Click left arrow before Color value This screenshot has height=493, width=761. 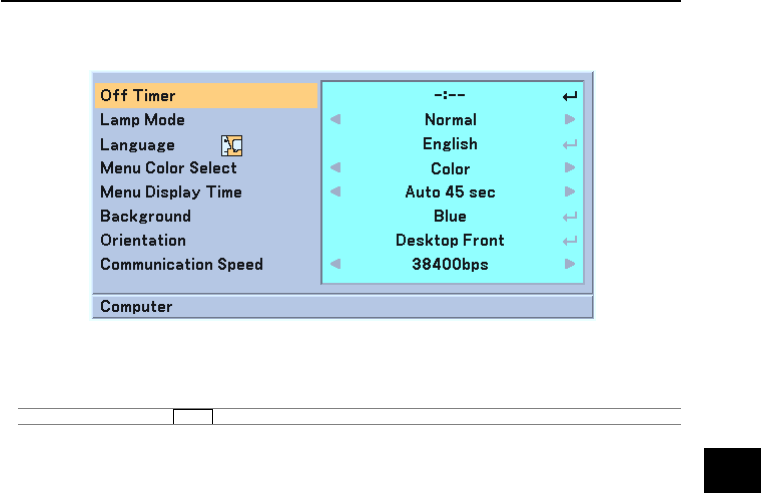(x=336, y=169)
